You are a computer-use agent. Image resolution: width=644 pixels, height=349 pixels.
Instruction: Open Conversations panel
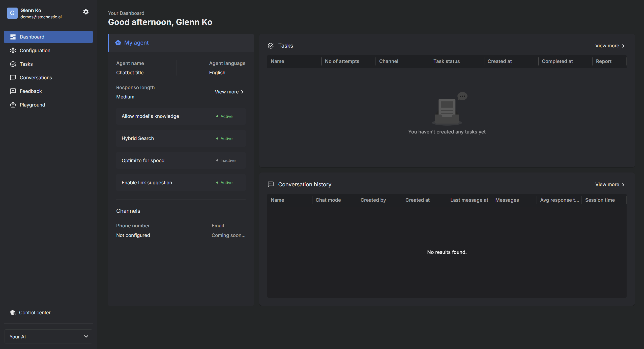pos(36,77)
